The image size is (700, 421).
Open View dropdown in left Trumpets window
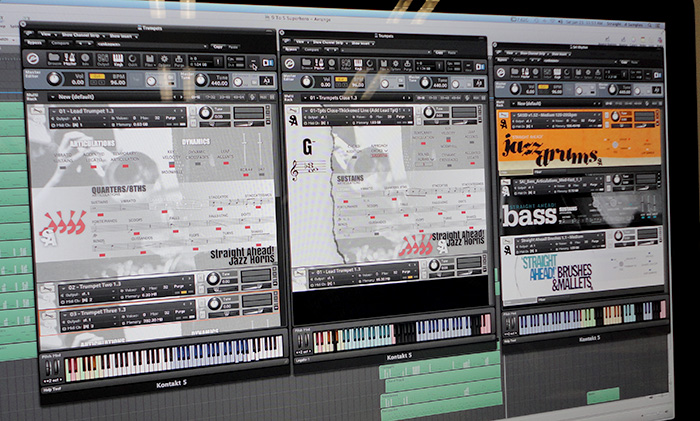point(48,34)
